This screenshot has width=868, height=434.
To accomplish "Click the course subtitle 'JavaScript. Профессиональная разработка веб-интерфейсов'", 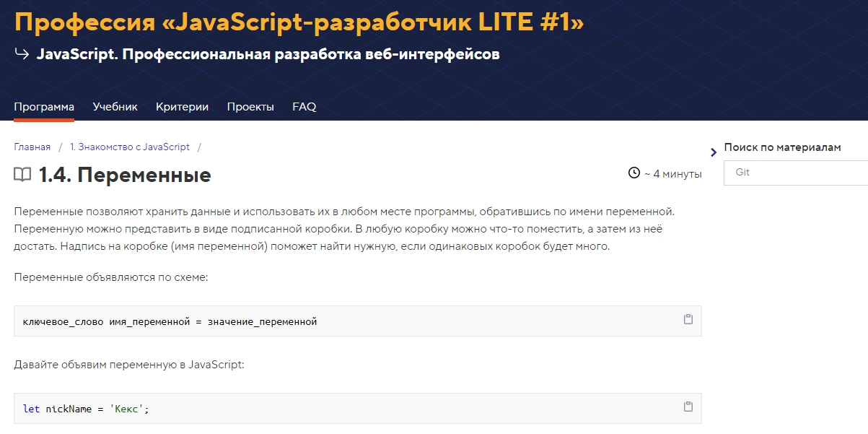I will [268, 55].
